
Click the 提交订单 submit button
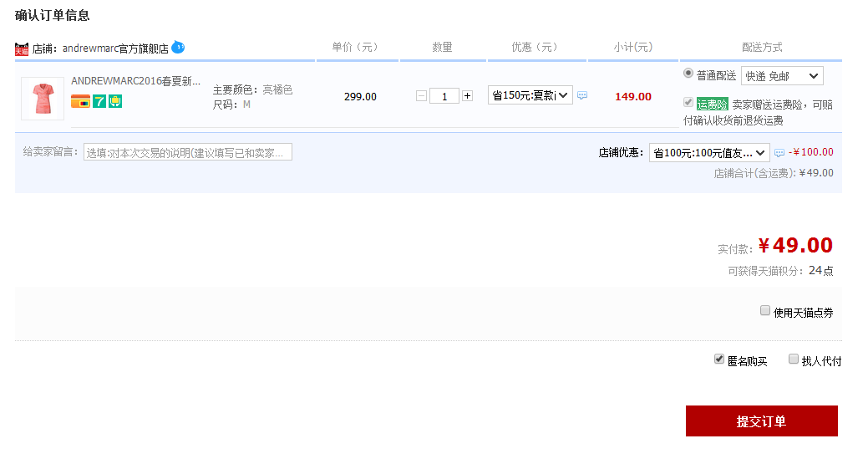pos(761,421)
